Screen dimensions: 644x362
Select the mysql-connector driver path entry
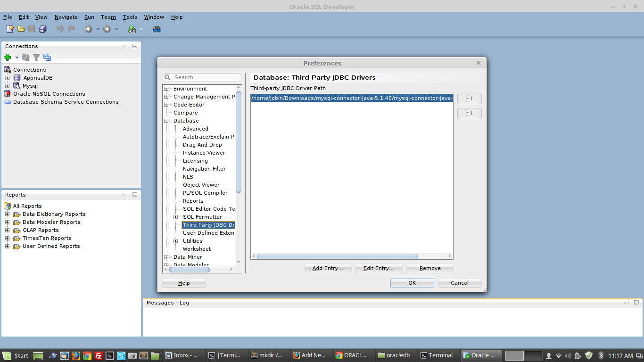point(352,98)
